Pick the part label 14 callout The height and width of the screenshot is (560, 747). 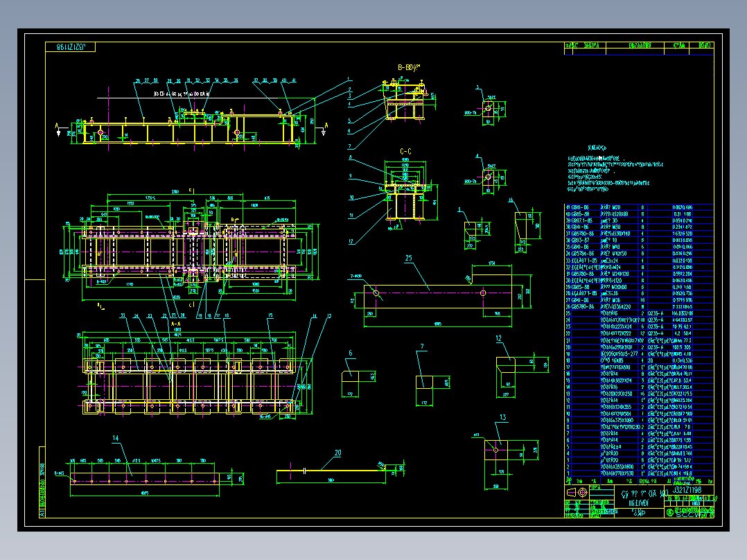point(115,438)
